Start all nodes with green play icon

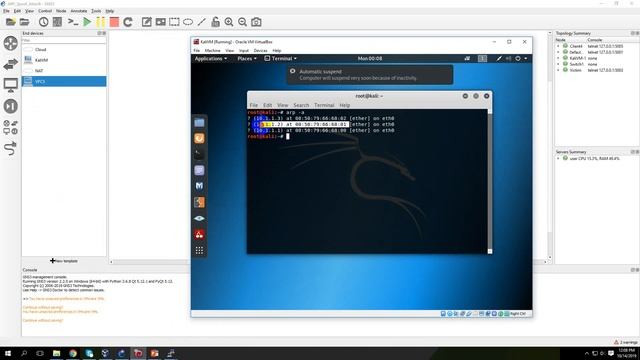(87, 22)
